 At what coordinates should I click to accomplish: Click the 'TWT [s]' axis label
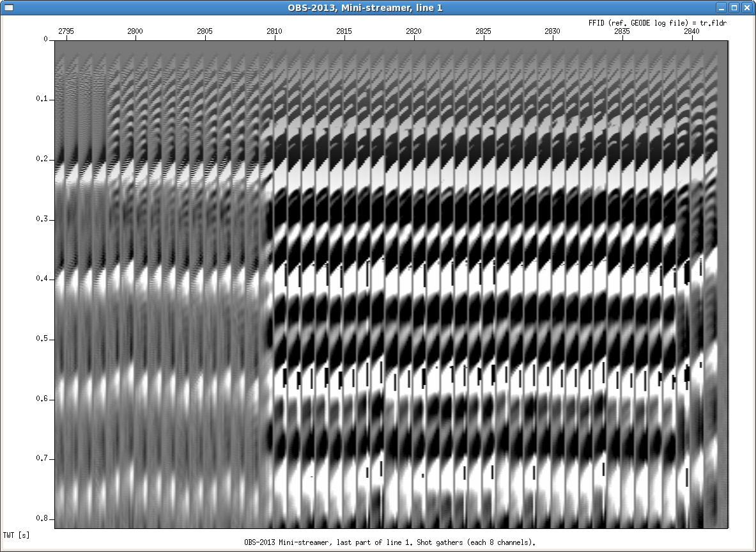coord(16,534)
